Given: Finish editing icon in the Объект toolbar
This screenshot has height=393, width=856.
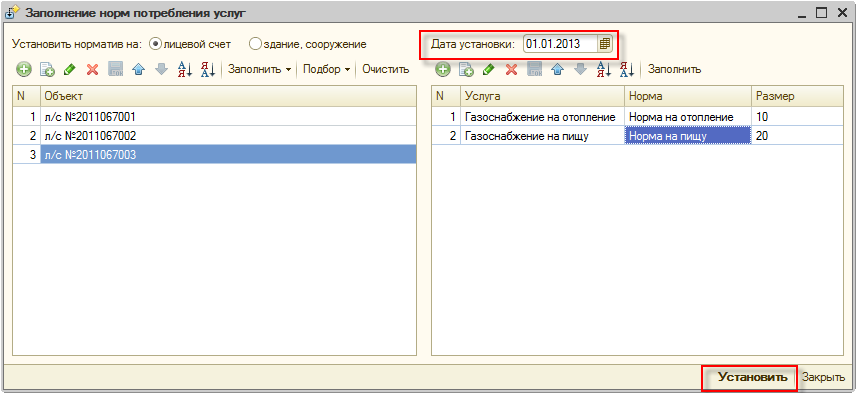Looking at the screenshot, I should pos(115,69).
